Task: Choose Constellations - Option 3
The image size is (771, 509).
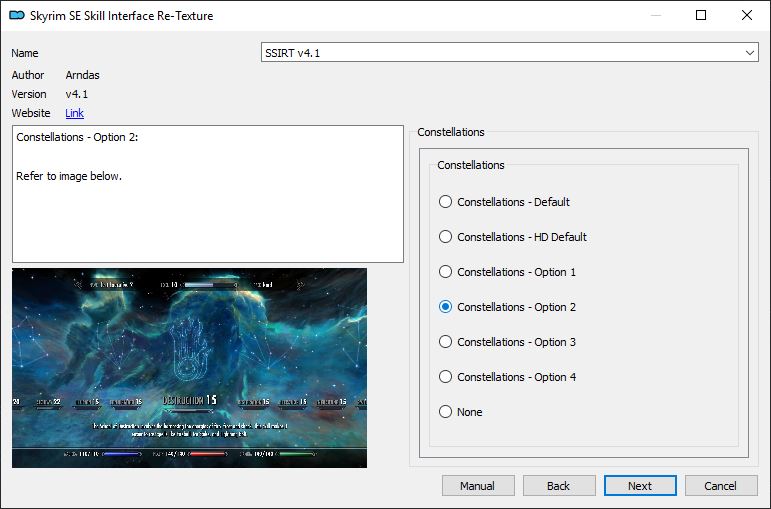Action: (446, 342)
